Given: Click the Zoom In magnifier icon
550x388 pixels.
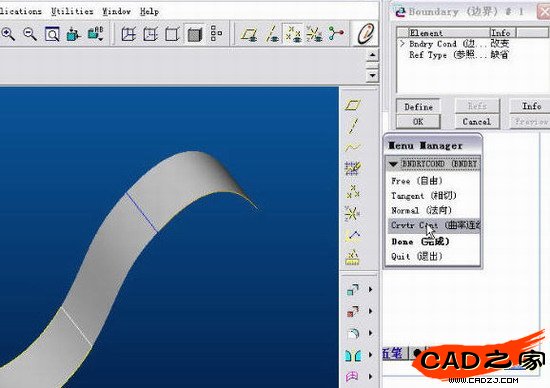Looking at the screenshot, I should click(x=8, y=34).
